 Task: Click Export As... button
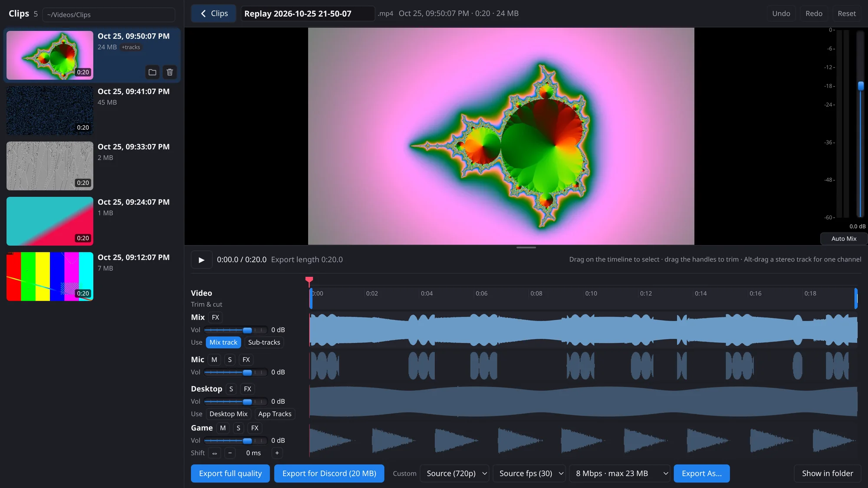tap(702, 474)
